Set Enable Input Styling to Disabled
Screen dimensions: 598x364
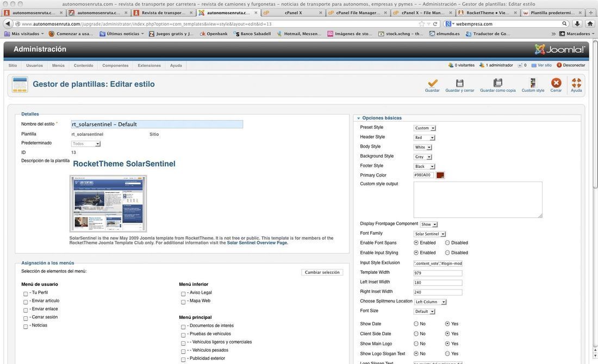pos(447,252)
